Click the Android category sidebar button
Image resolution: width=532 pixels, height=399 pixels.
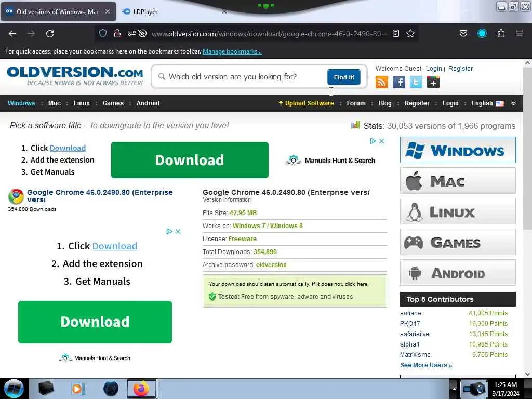[458, 272]
